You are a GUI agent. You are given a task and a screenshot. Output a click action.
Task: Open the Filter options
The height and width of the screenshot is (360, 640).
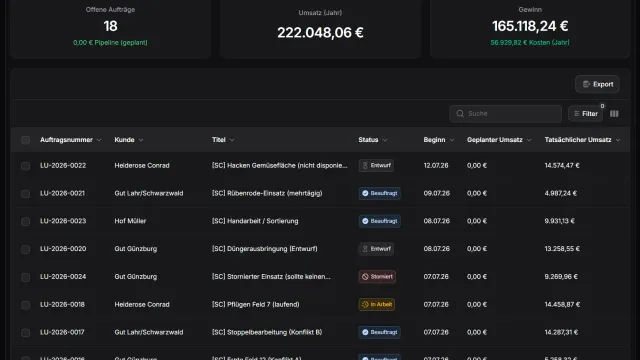(585, 113)
